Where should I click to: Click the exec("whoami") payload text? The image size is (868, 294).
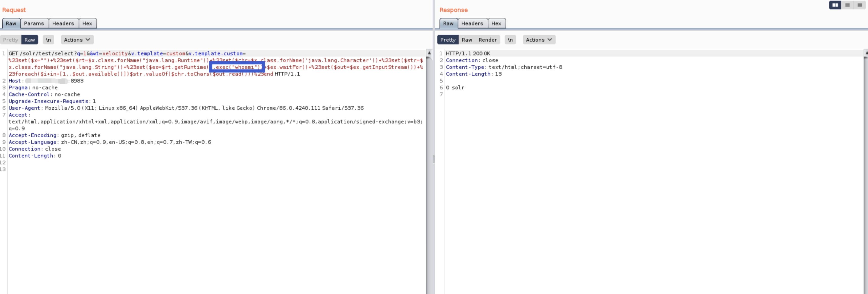[237, 67]
